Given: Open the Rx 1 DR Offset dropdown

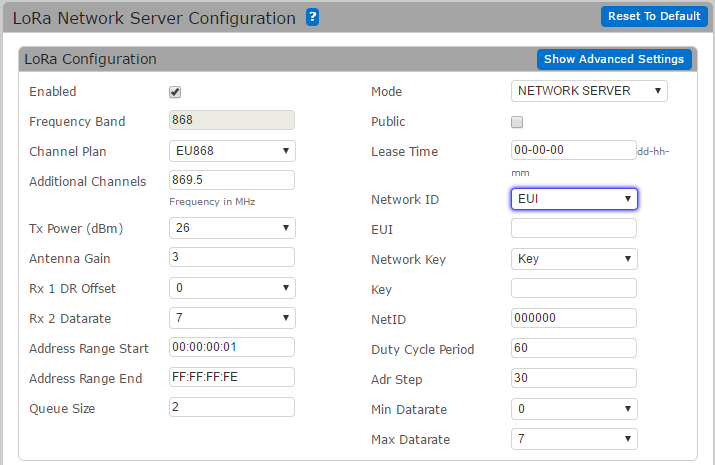Looking at the screenshot, I should [231, 289].
